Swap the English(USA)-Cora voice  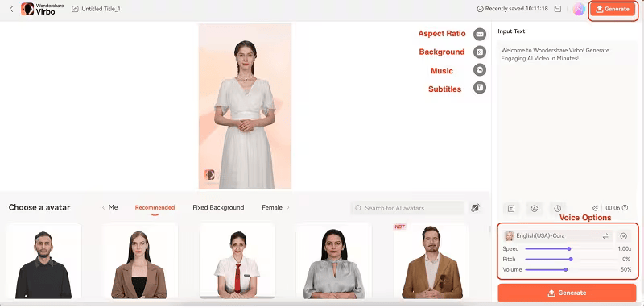coord(605,236)
